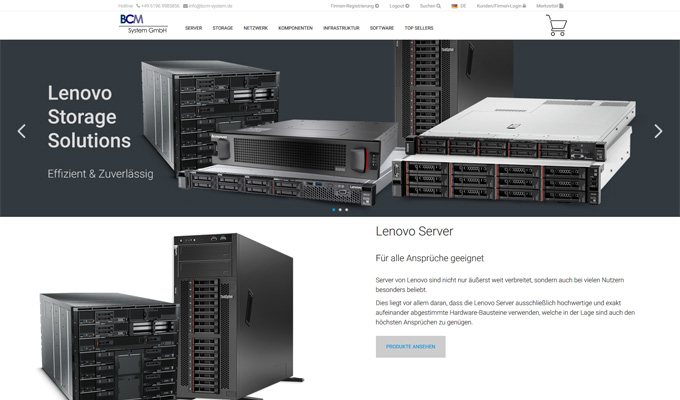Open the Netzwerk menu item
680x400 pixels.
pyautogui.click(x=255, y=28)
